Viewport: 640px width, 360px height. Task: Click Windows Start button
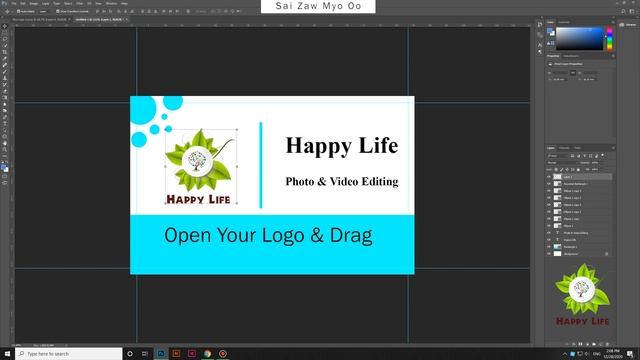pyautogui.click(x=7, y=353)
